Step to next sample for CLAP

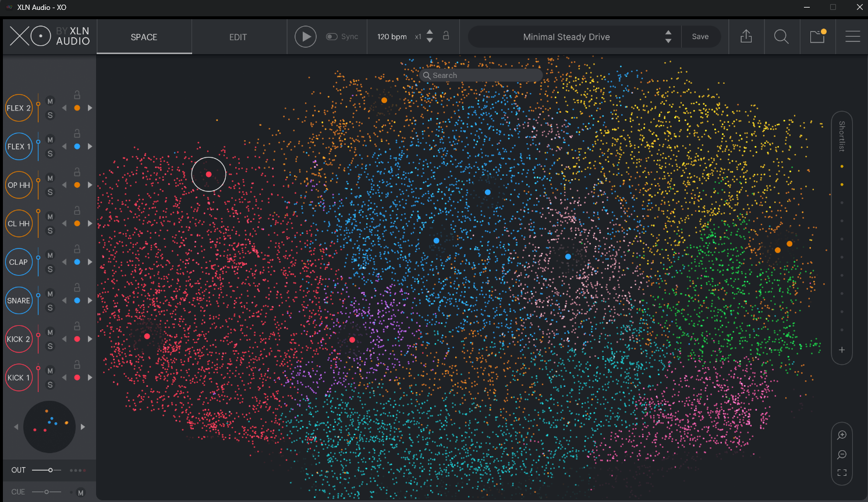click(90, 262)
